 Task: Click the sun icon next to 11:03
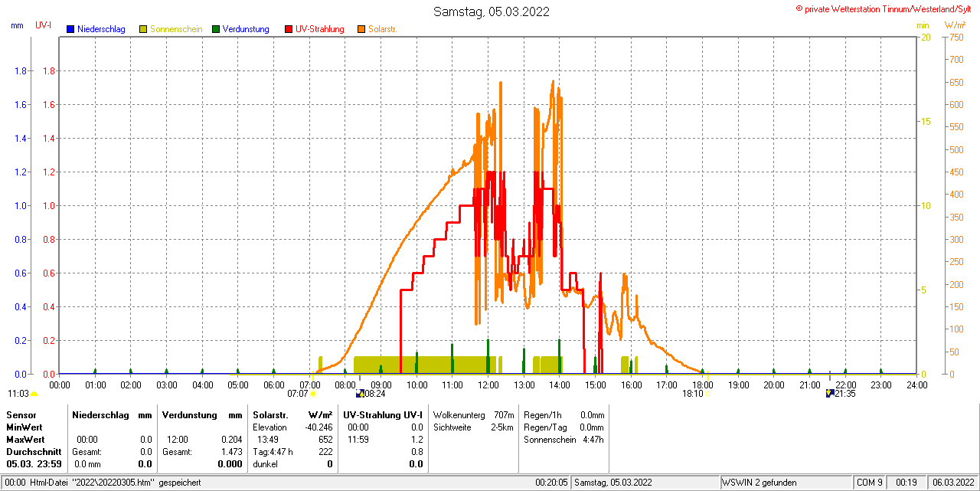(x=34, y=394)
